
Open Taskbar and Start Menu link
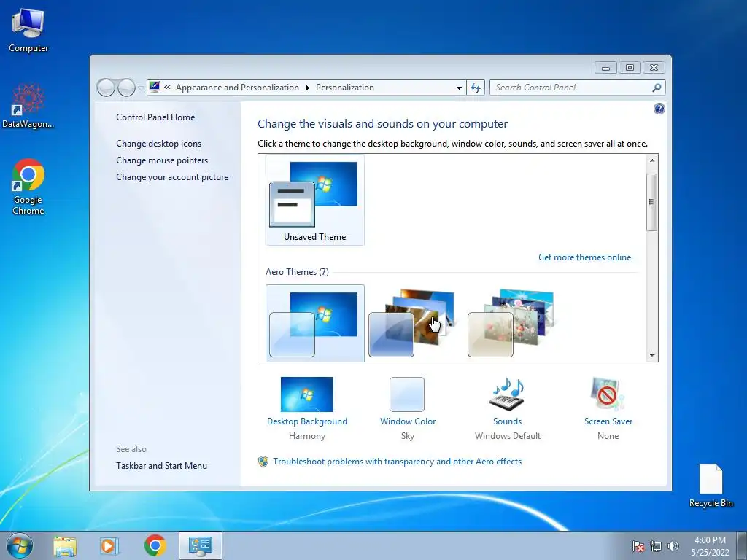(161, 466)
